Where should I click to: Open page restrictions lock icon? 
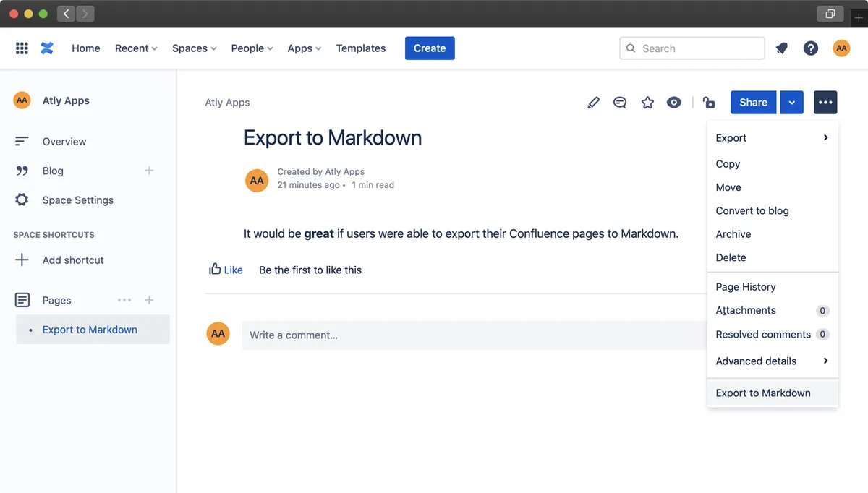coord(709,103)
